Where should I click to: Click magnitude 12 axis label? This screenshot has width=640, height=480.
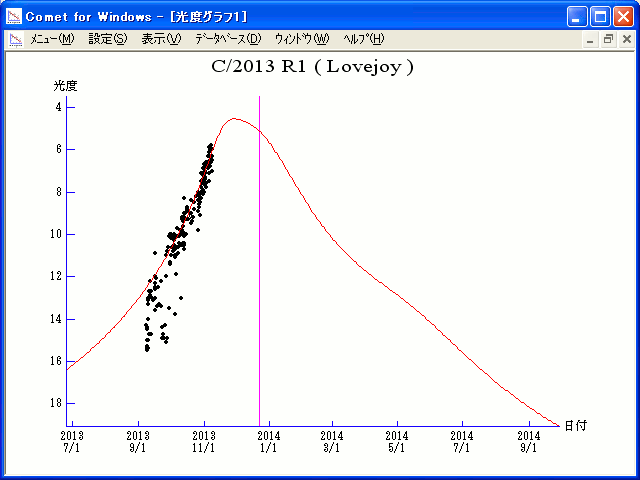point(56,276)
